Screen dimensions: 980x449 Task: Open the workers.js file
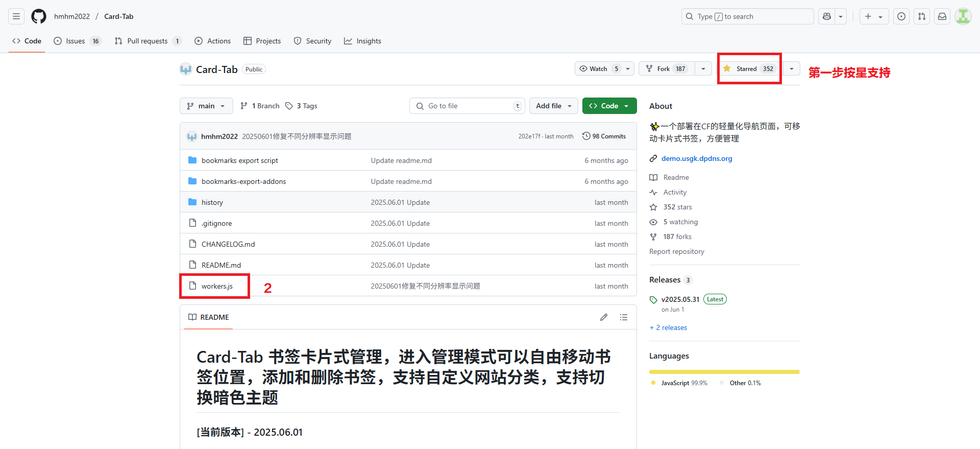click(x=217, y=286)
